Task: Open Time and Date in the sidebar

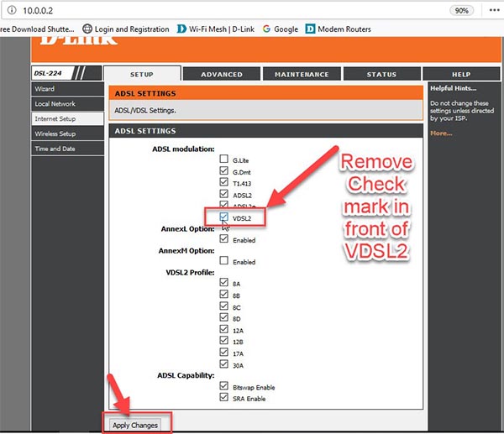Action: pos(67,149)
